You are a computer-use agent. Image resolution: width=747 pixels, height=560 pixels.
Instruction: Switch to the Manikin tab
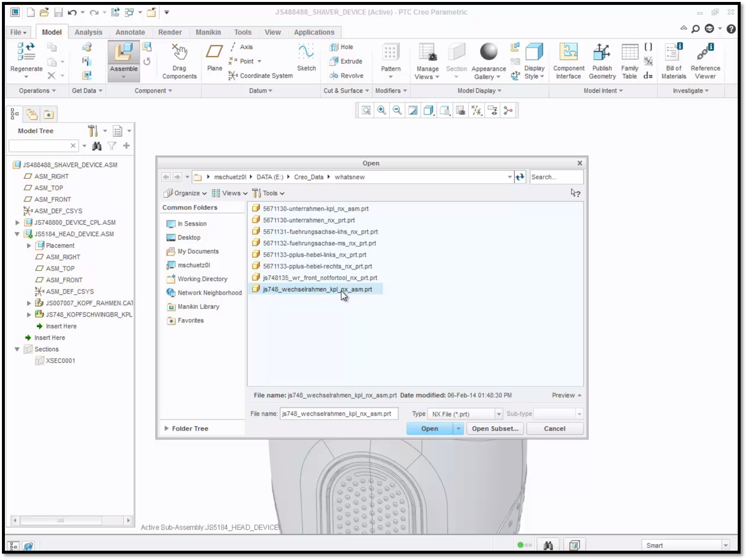pyautogui.click(x=208, y=32)
